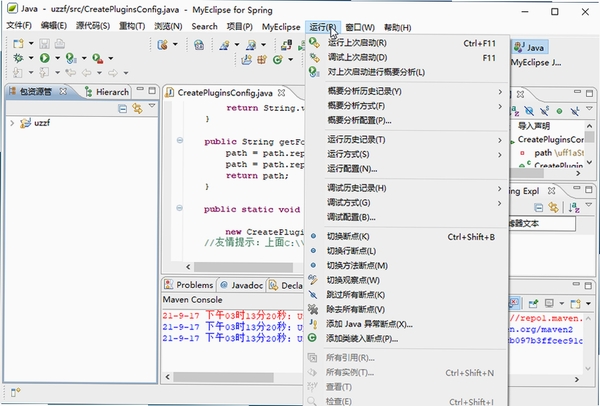Choose 切换方法断点(M) menu entry
This screenshot has height=406, width=600.
click(407, 266)
